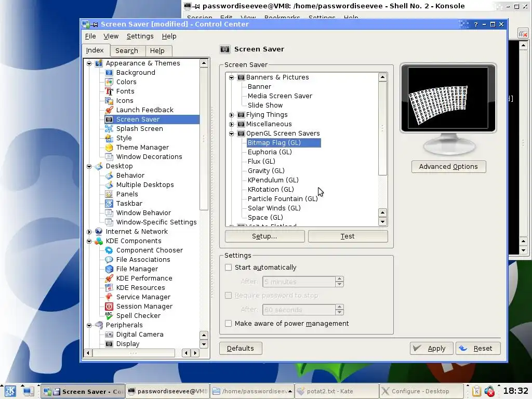Click the Behavior icon under Desktop
The image size is (532, 399).
[x=109, y=176]
